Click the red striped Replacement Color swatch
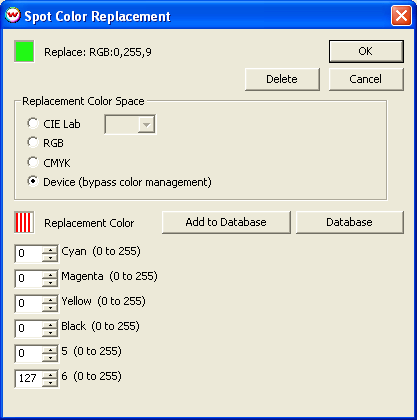 (x=24, y=222)
